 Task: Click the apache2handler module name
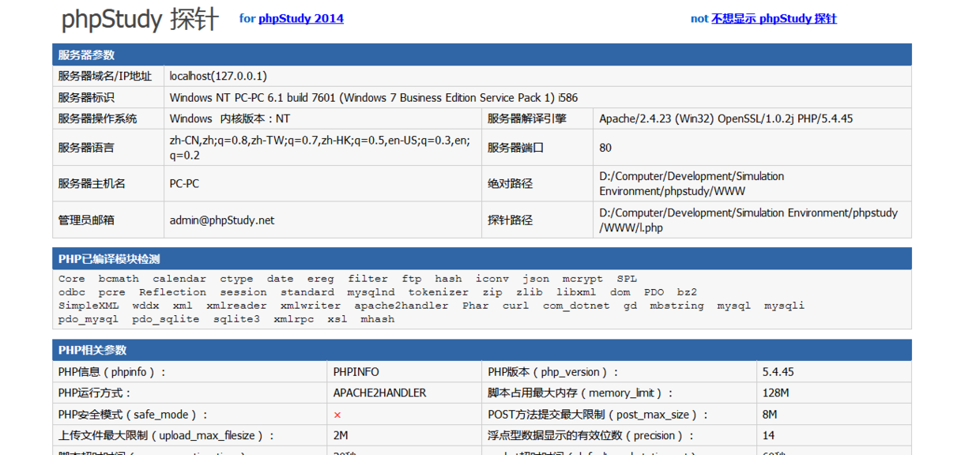pos(401,306)
